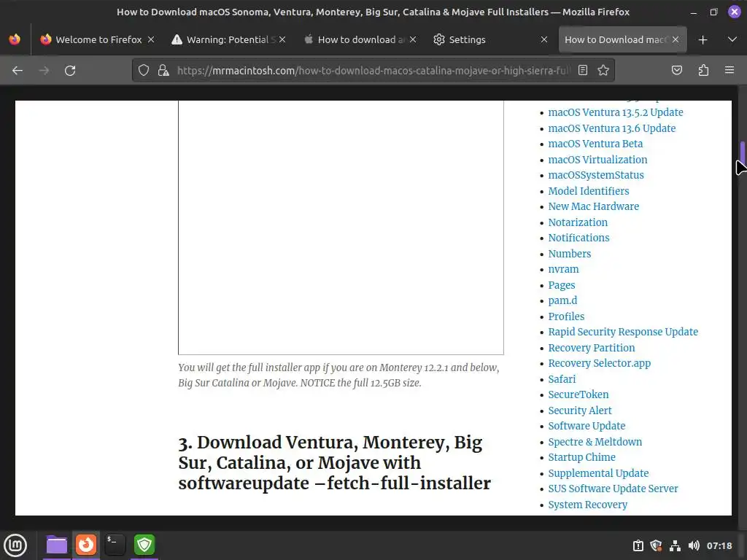
Task: Close the Welcome to Firefox tab
Action: [151, 39]
